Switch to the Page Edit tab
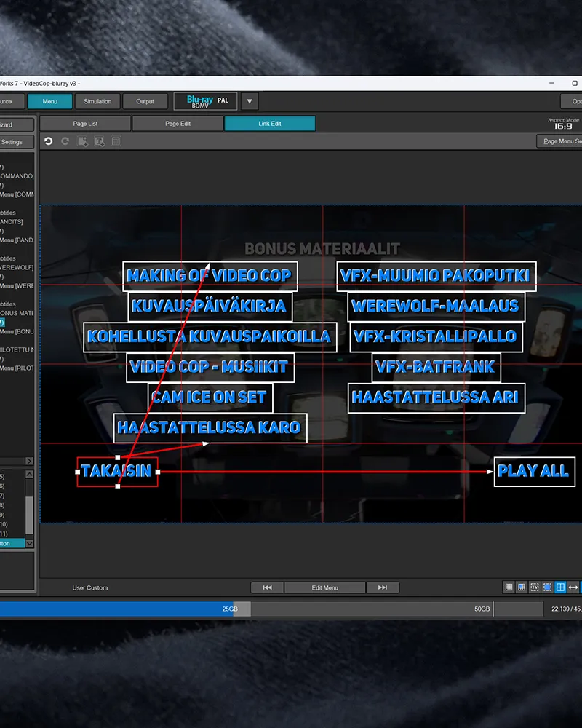This screenshot has width=582, height=728. click(x=178, y=124)
